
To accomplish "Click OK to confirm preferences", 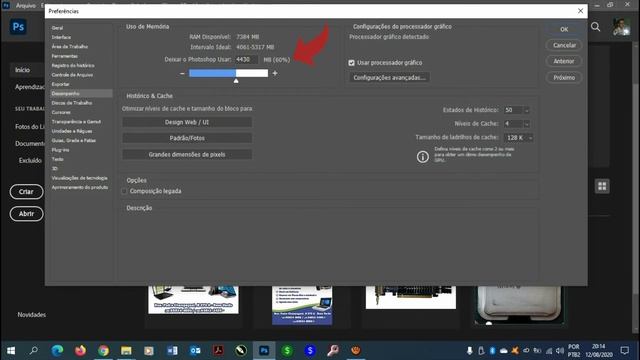I will [x=564, y=29].
